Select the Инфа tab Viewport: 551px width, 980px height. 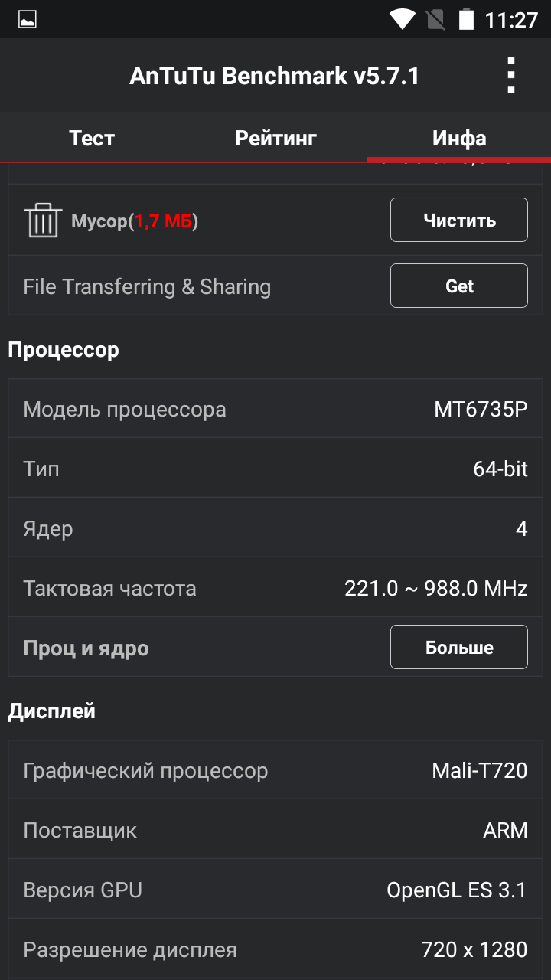[x=459, y=138]
